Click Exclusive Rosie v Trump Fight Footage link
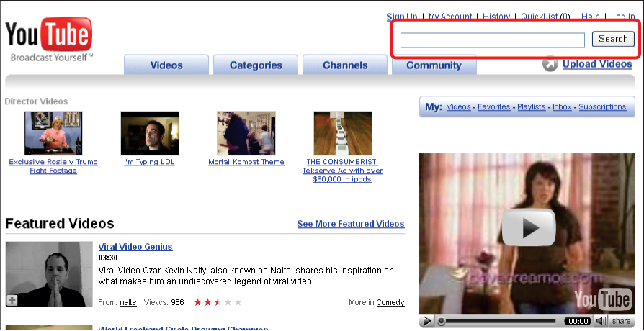The height and width of the screenshot is (331, 644). [x=53, y=166]
